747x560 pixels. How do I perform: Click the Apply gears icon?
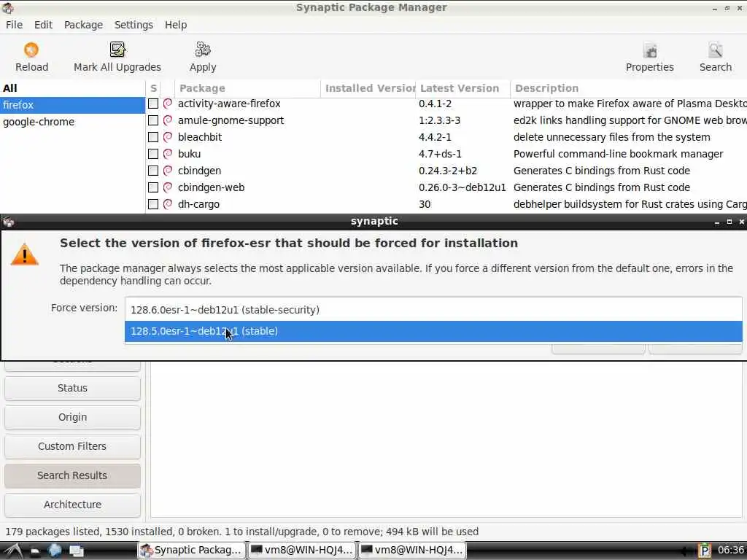(203, 50)
